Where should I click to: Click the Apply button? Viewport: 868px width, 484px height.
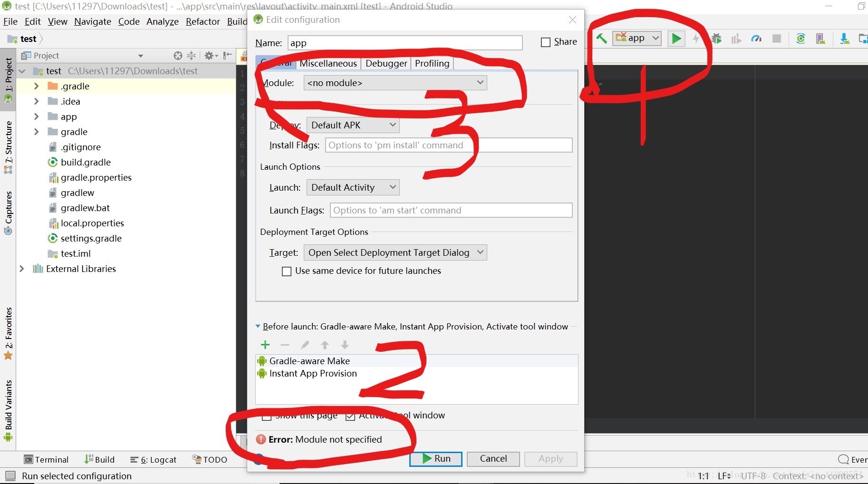point(551,459)
